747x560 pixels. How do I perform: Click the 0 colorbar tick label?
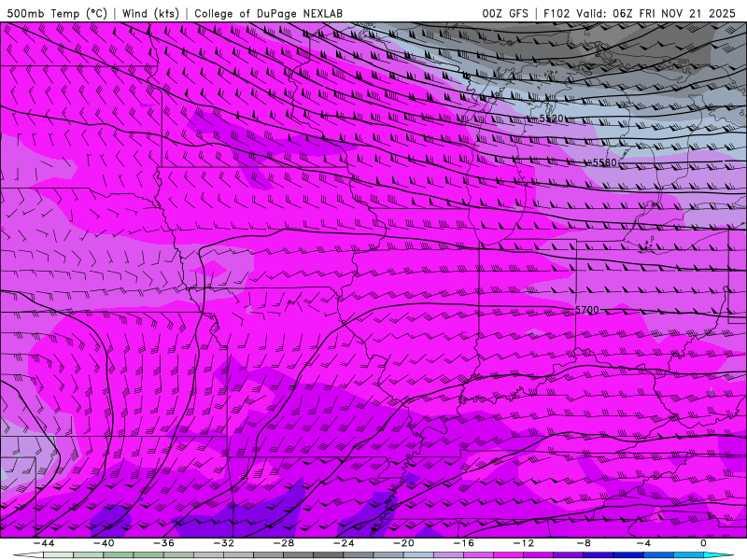click(x=703, y=543)
